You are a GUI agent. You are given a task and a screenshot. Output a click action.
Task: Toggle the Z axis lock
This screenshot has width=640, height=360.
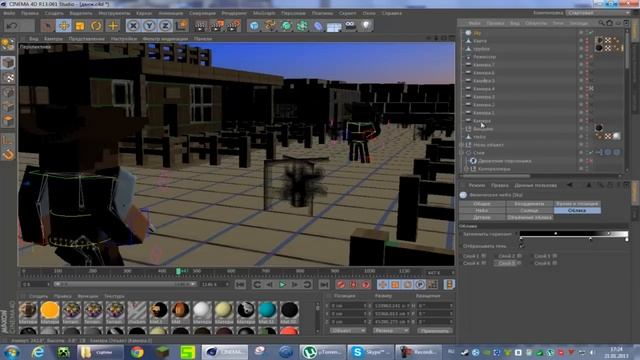tap(165, 26)
